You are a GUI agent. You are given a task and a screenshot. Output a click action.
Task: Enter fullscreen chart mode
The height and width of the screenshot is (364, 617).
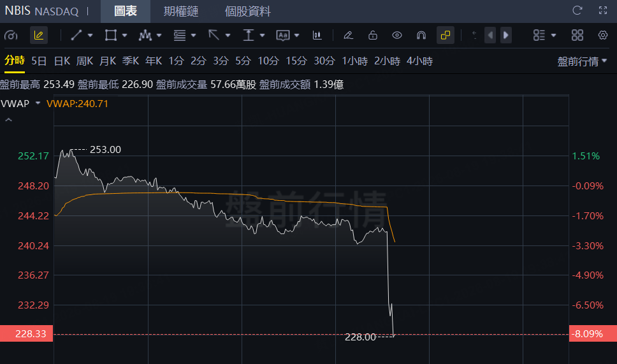pyautogui.click(x=603, y=11)
